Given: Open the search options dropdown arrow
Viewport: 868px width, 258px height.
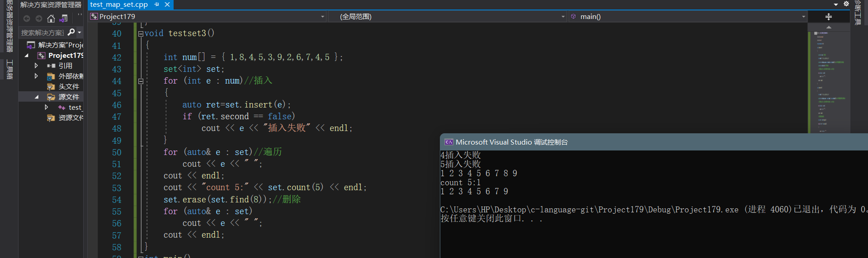Looking at the screenshot, I should (80, 32).
